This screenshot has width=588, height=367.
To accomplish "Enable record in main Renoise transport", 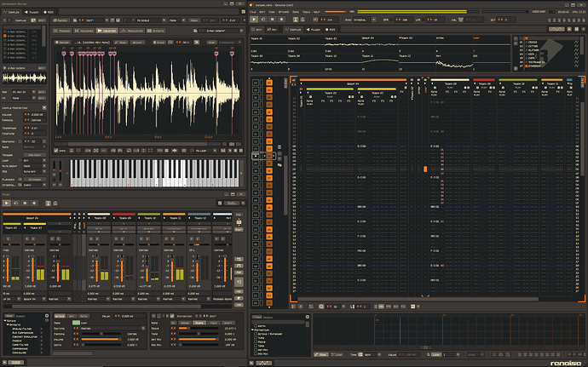I will click(x=281, y=20).
